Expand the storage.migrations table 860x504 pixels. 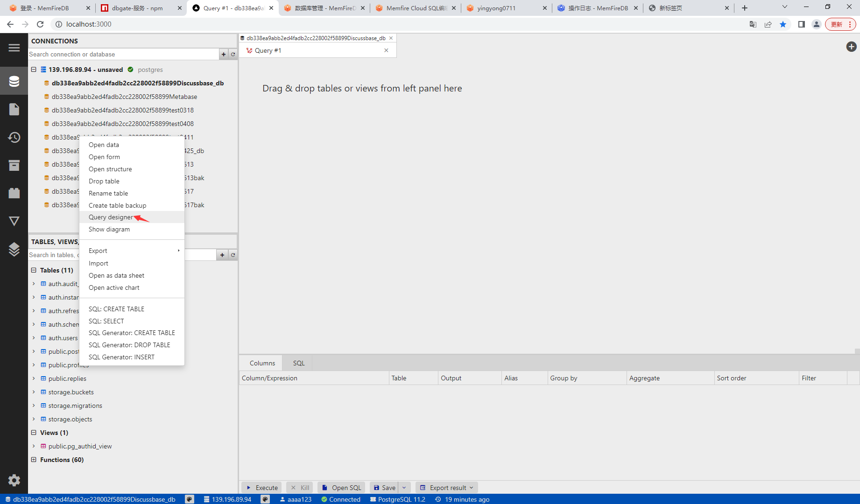[x=34, y=406]
